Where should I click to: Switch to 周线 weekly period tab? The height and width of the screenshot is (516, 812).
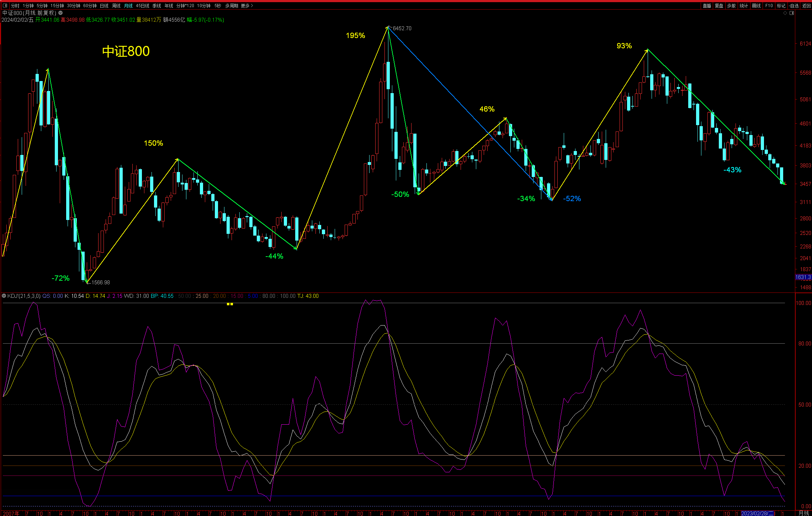click(x=116, y=6)
